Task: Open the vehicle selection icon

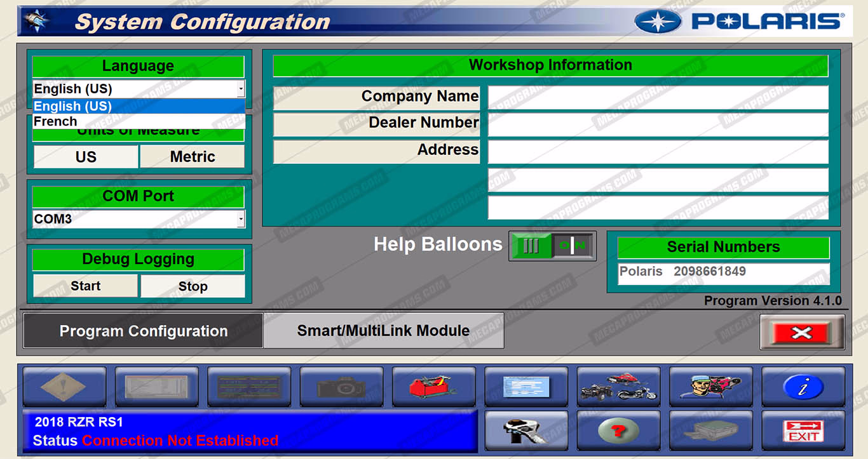Action: (618, 387)
